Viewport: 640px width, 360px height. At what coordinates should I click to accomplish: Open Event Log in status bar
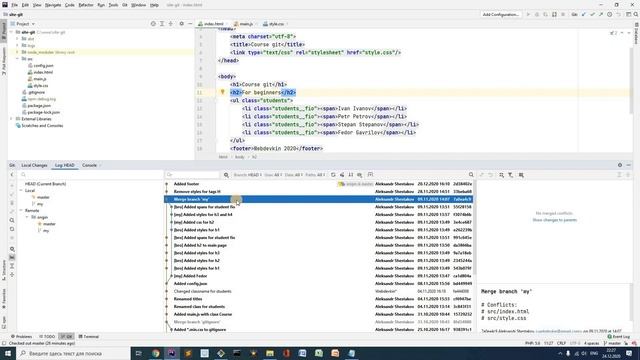tap(619, 337)
